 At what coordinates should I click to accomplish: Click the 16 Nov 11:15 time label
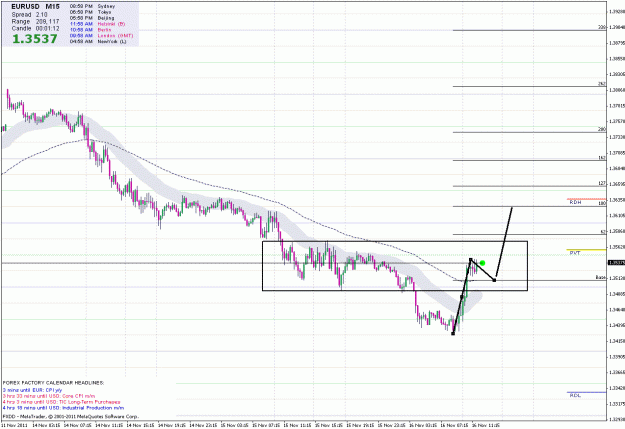[x=485, y=425]
